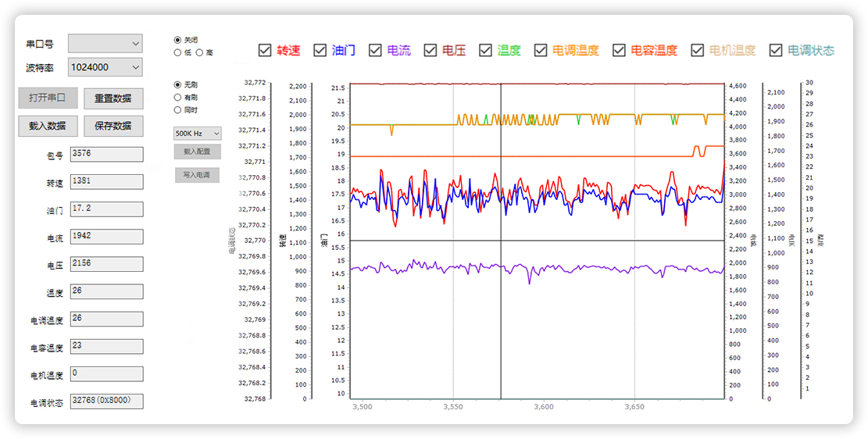
Task: Choose the 有刷 radio button
Action: (x=177, y=97)
